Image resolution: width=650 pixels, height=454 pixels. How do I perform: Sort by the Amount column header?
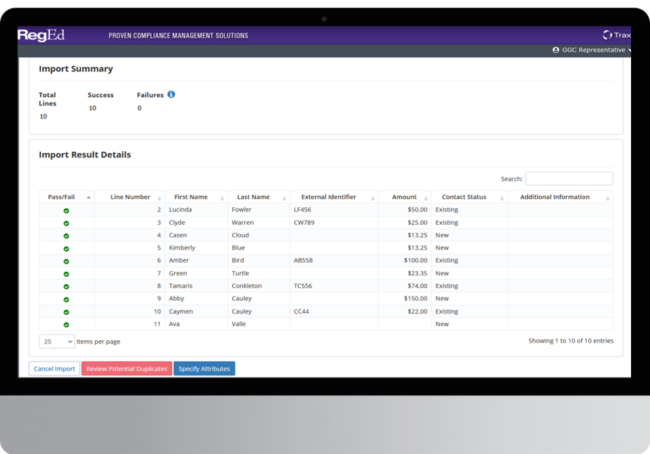[x=404, y=197]
